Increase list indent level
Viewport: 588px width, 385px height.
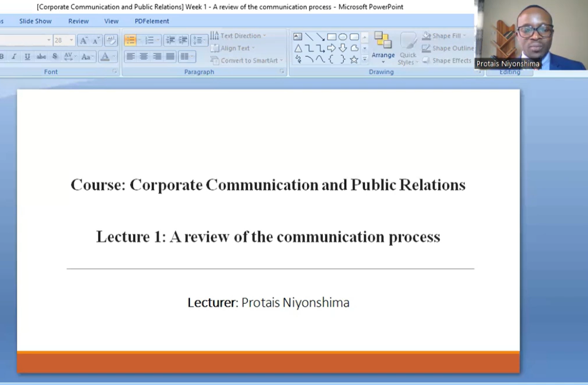[182, 41]
